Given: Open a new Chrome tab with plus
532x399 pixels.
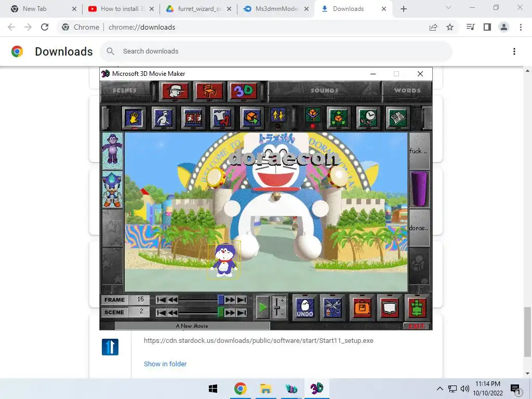Looking at the screenshot, I should coord(403,9).
